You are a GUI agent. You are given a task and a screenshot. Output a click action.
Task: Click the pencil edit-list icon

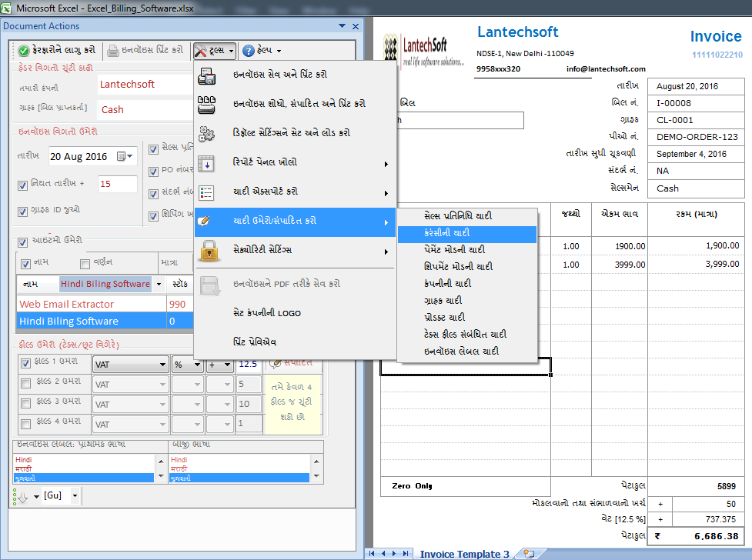(204, 221)
